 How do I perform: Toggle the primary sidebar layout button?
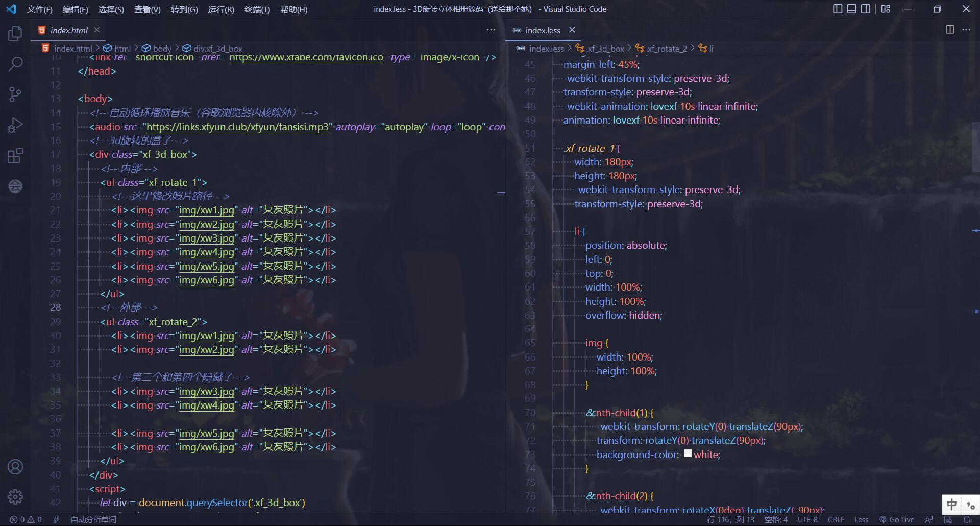click(x=837, y=9)
